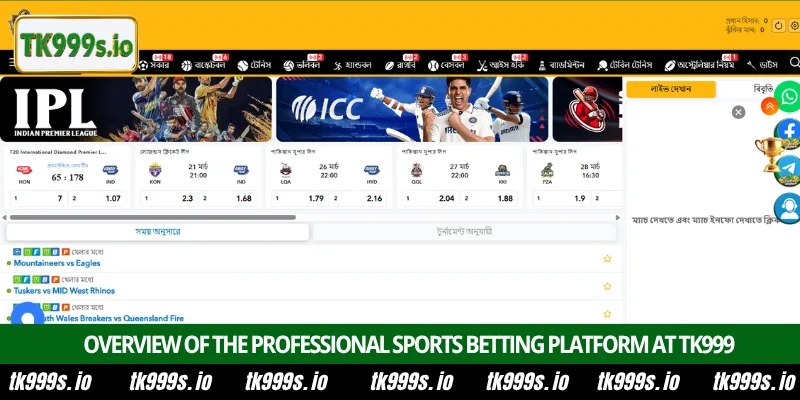Close the live panel with the X button
Screen dimensions: 800x400
click(738, 112)
